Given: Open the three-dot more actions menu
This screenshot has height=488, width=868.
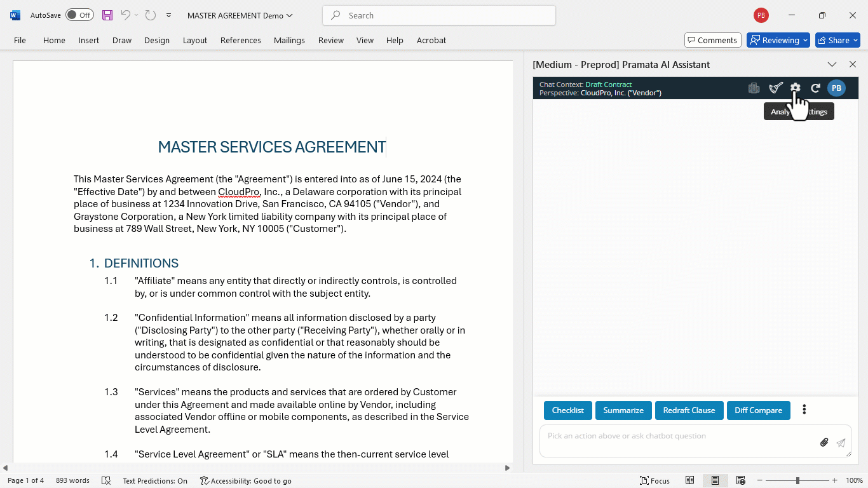Looking at the screenshot, I should pyautogui.click(x=804, y=410).
